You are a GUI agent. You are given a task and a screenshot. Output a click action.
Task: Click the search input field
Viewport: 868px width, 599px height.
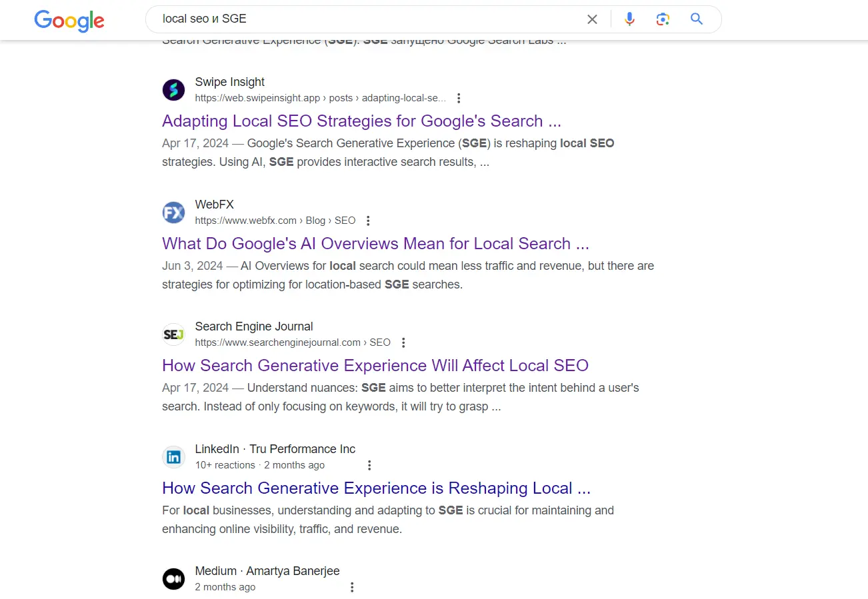367,19
